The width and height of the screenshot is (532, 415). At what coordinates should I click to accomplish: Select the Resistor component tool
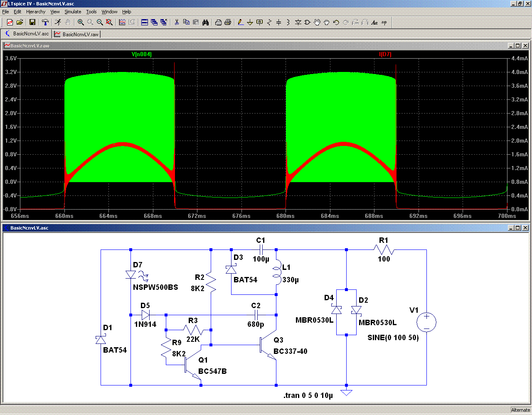[269, 22]
